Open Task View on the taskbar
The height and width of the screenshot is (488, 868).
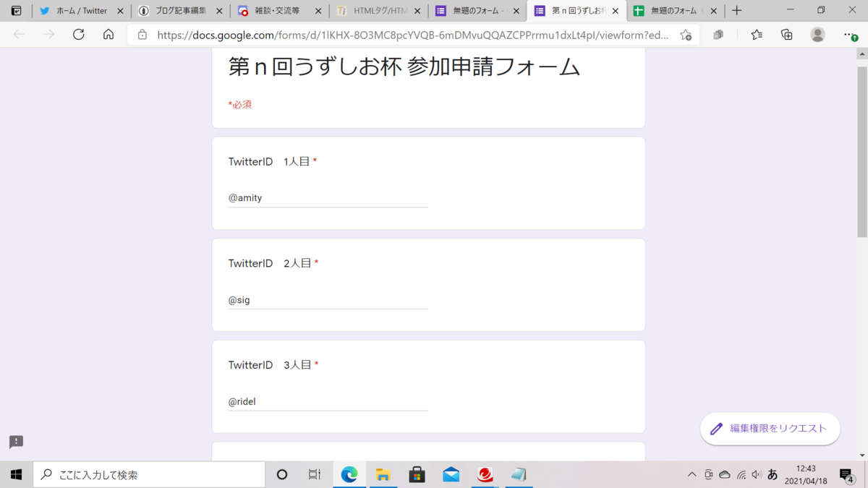tap(313, 474)
